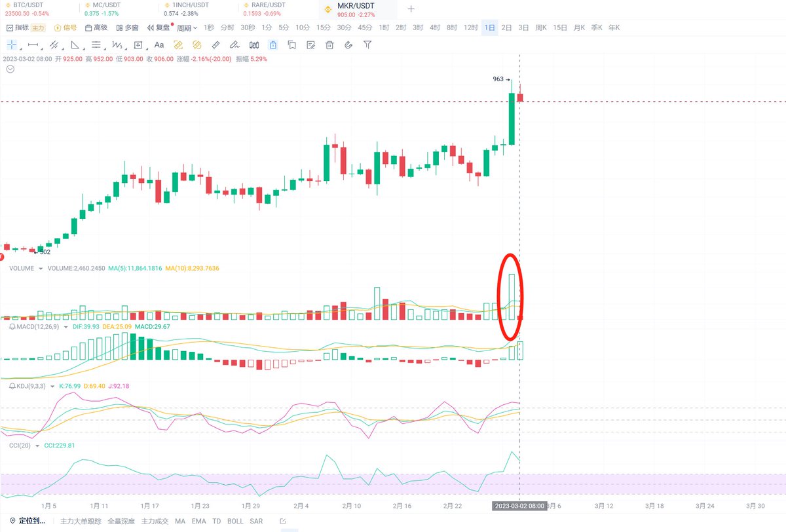Select the ruler measuring tool
This screenshot has width=786, height=532.
click(215, 45)
